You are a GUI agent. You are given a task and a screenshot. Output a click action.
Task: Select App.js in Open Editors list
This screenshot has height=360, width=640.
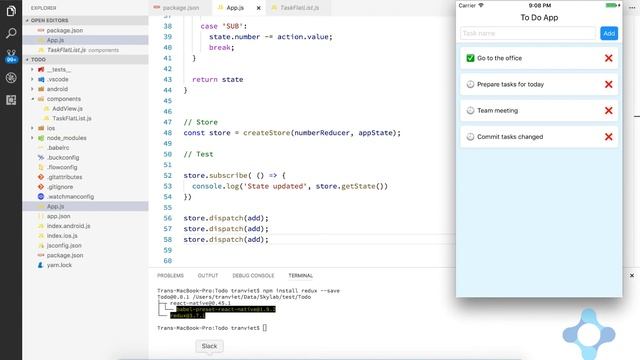pyautogui.click(x=55, y=40)
